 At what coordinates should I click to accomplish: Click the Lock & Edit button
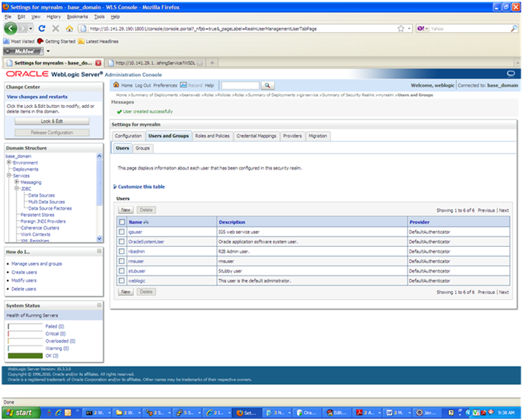(52, 121)
